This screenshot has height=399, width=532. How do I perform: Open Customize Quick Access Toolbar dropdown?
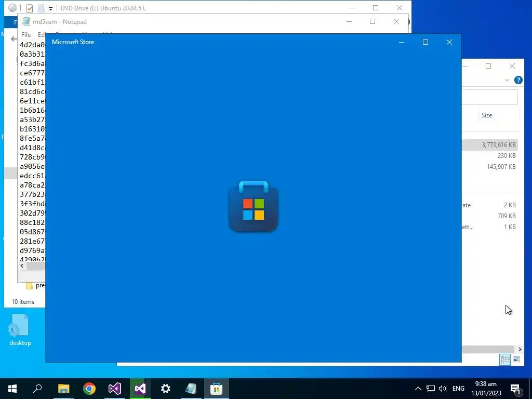pos(50,8)
